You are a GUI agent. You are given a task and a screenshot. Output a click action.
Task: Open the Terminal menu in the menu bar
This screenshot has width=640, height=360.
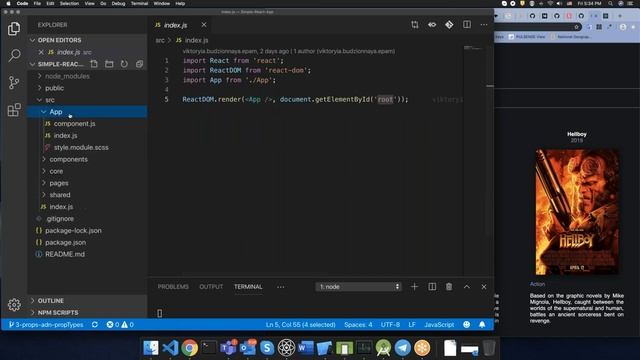click(x=139, y=3)
